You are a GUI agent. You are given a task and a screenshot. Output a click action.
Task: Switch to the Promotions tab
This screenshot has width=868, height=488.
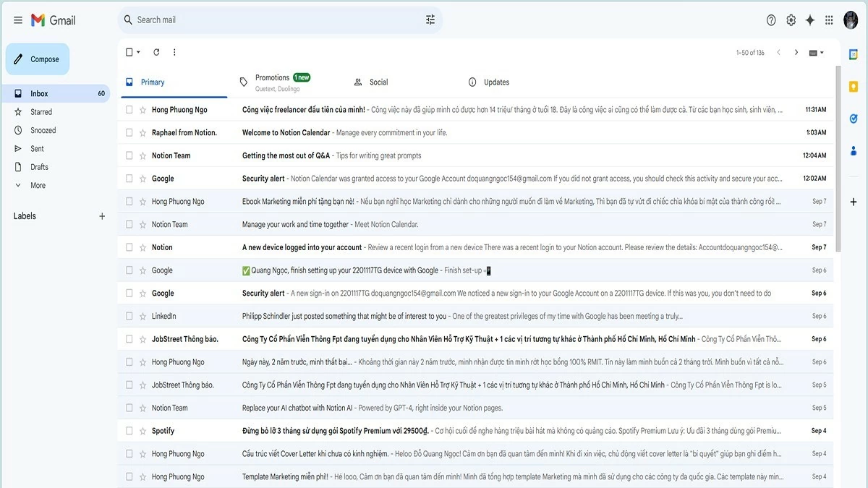(273, 81)
